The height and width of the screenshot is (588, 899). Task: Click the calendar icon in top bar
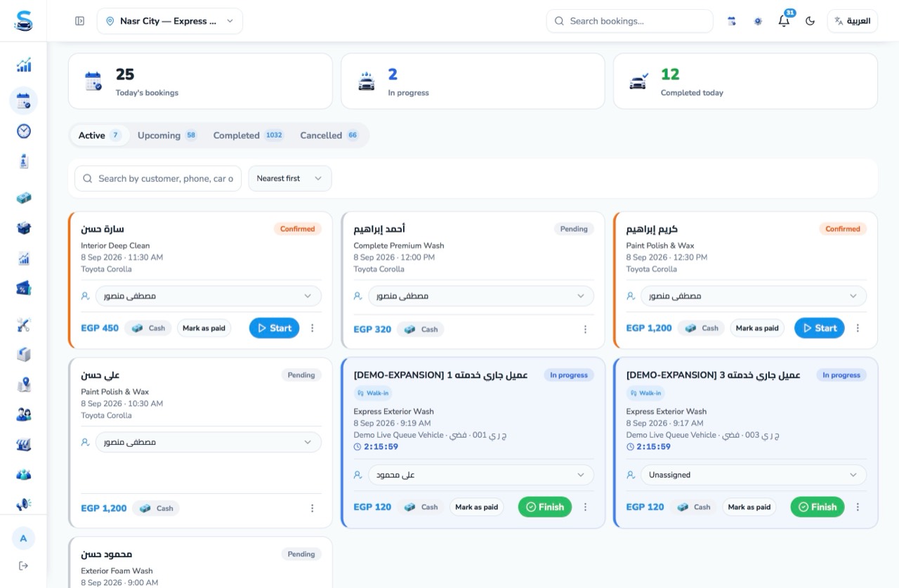click(732, 21)
